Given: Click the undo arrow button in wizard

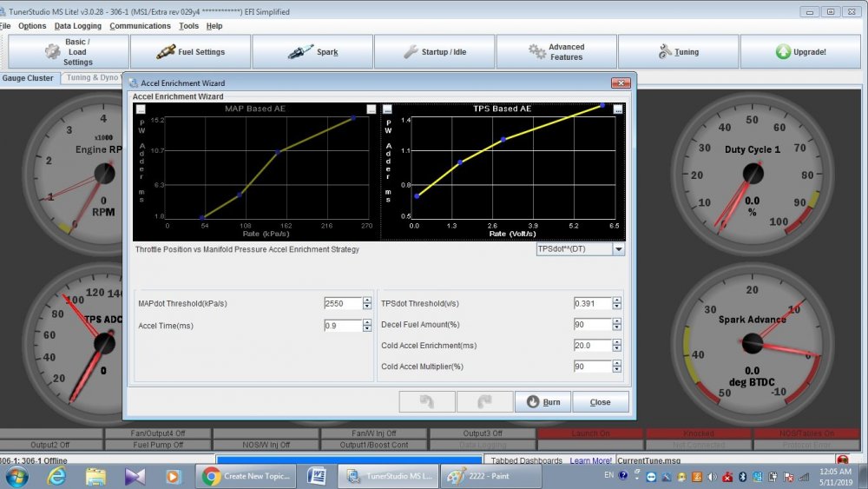Looking at the screenshot, I should point(427,401).
